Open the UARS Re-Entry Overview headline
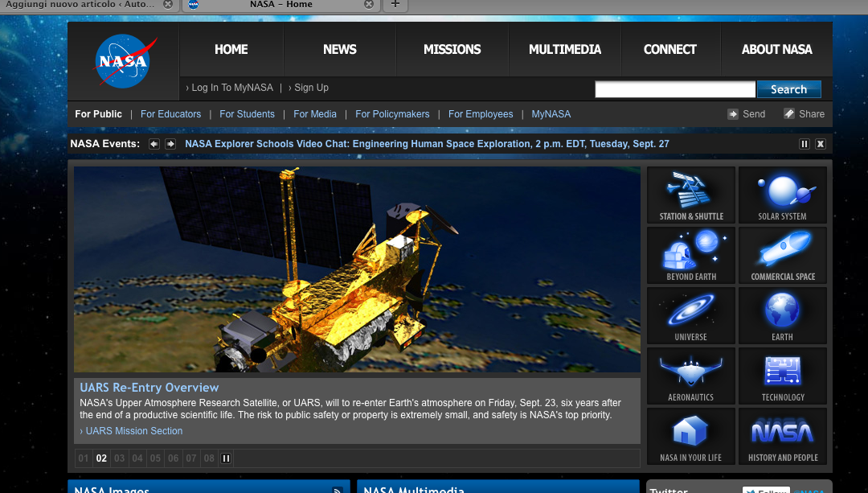 (149, 388)
